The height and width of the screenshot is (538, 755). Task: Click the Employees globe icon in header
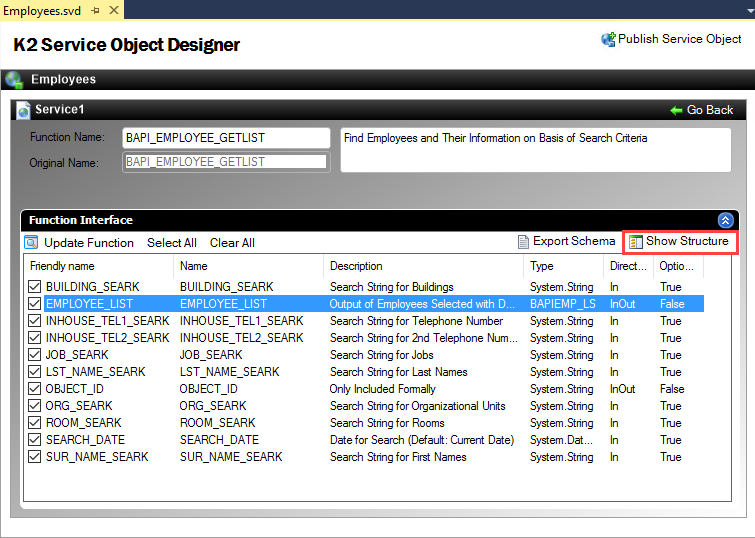13,79
